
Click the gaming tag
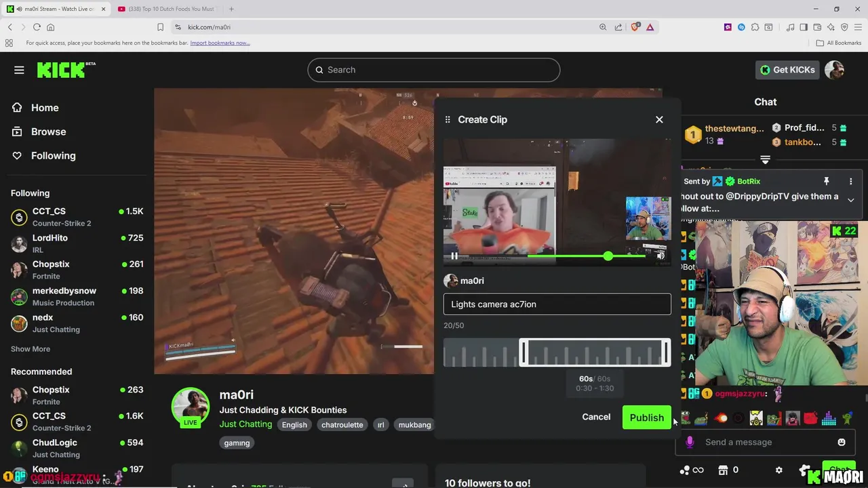pyautogui.click(x=237, y=443)
